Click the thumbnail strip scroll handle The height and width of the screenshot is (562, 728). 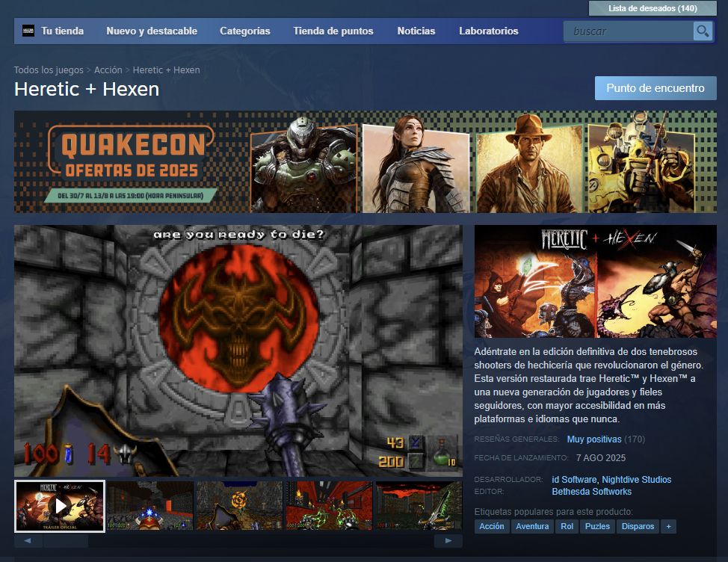tap(66, 540)
